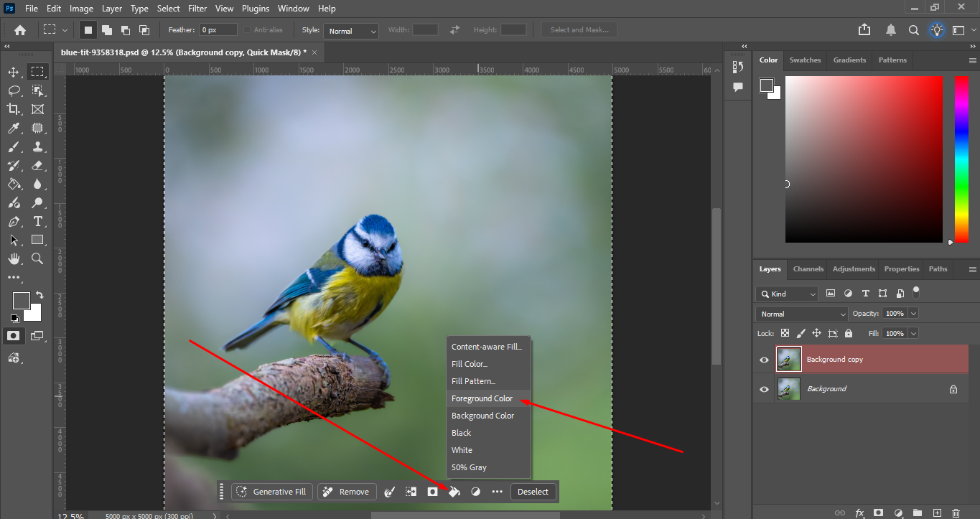Hide the Background layer
Image resolution: width=980 pixels, height=519 pixels.
[764, 388]
